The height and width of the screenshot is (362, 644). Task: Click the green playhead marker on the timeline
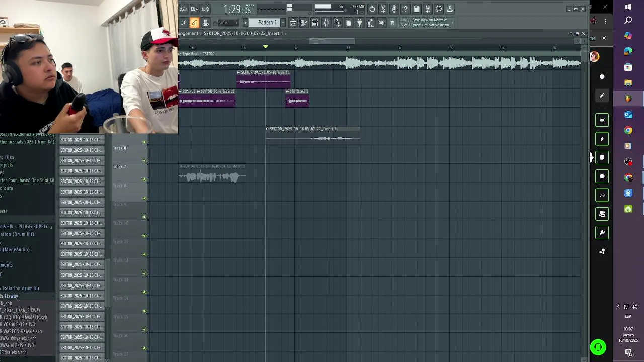[266, 47]
